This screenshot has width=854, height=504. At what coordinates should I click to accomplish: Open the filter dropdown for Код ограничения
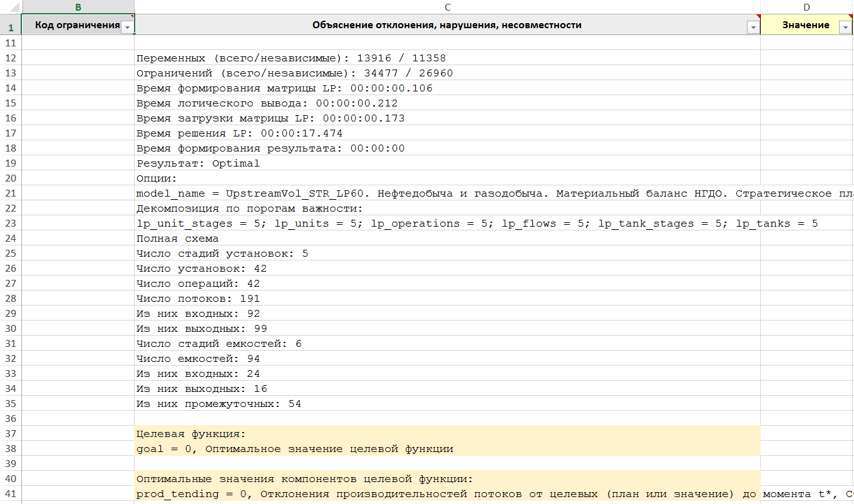coord(127,26)
